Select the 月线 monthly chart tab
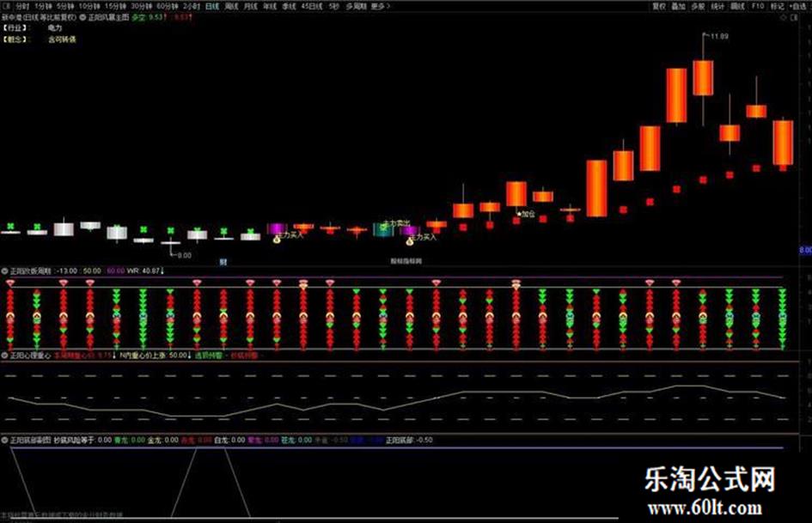Image resolution: width=812 pixels, height=523 pixels. click(251, 6)
